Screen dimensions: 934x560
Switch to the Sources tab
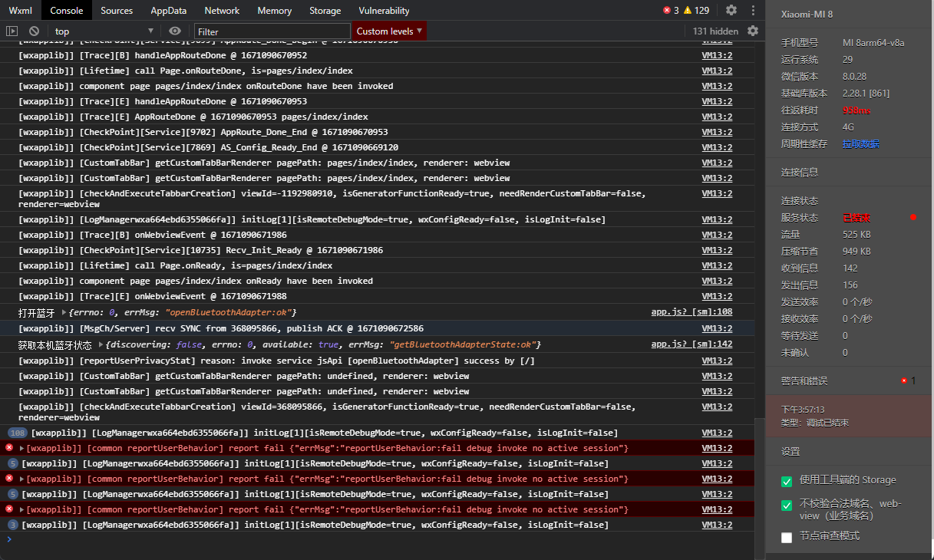[x=117, y=11]
